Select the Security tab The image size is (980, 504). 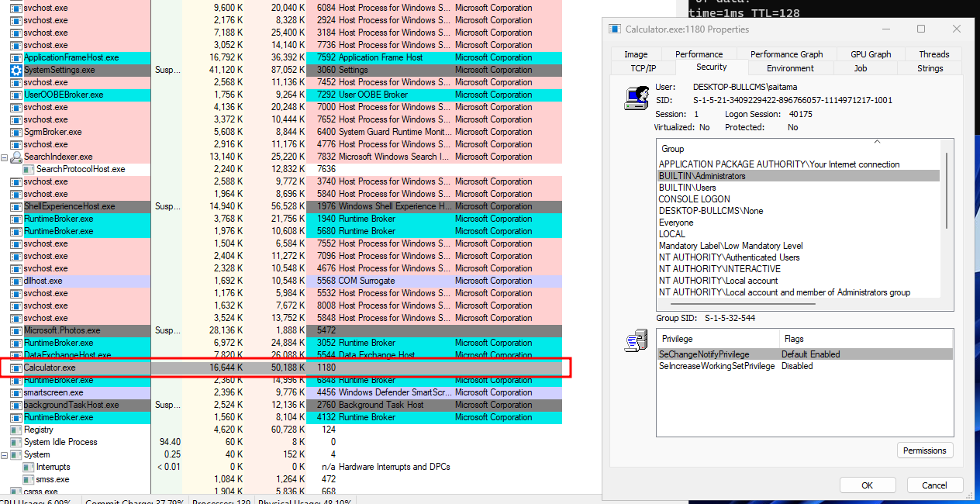711,67
